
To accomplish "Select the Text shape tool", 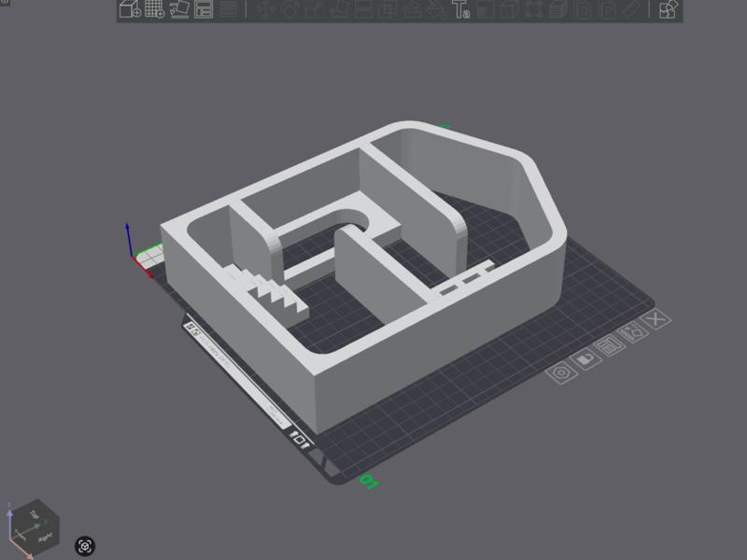I will click(460, 9).
